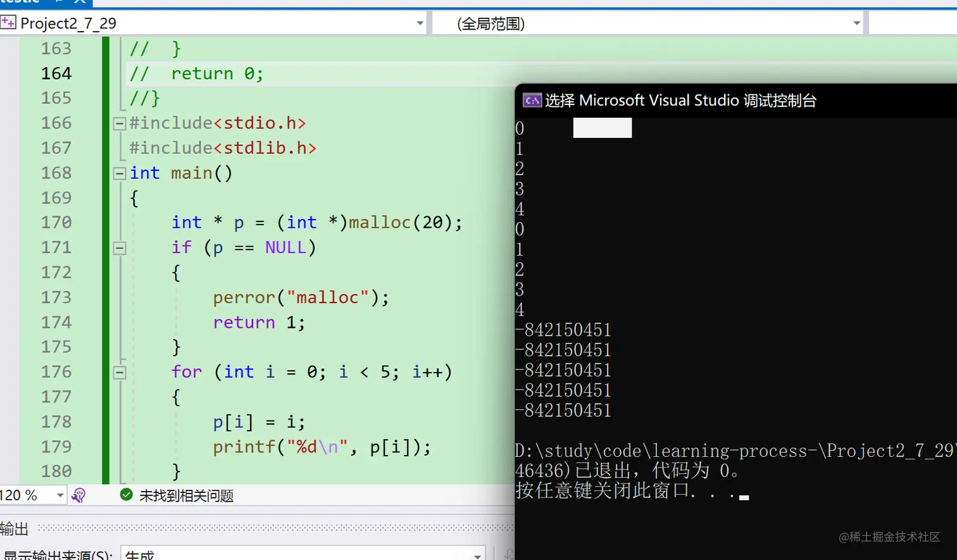The height and width of the screenshot is (560, 957).
Task: Click 'p[i] = i;' on line 178
Action: click(259, 422)
